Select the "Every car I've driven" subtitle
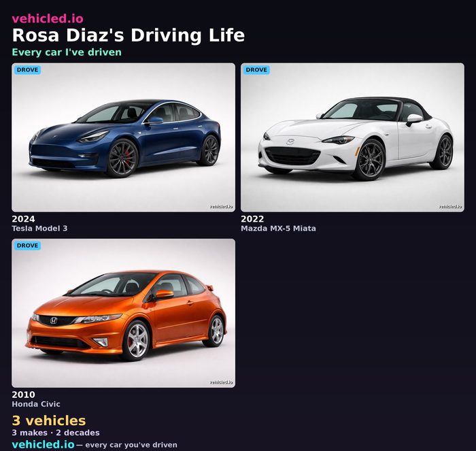This screenshot has height=451, width=476. 67,52
